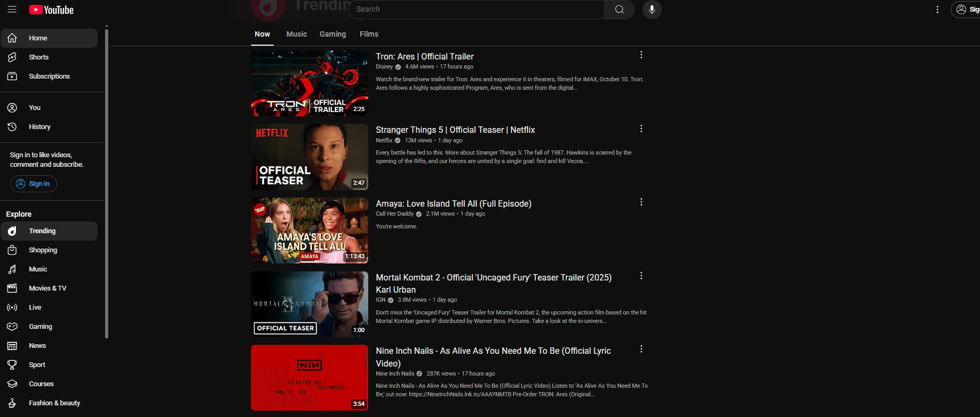Screen dimensions: 980x417
Task: Open action menu for Stranger Things 5
Action: (641, 129)
